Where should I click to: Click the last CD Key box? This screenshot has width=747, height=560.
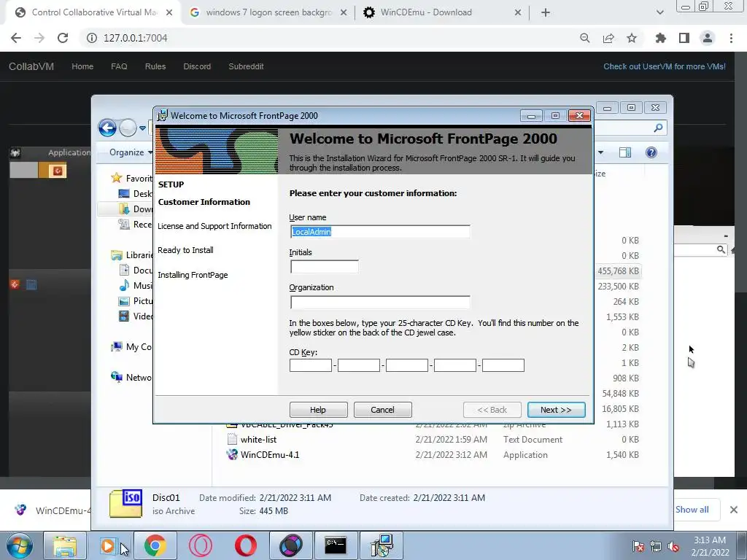503,365
